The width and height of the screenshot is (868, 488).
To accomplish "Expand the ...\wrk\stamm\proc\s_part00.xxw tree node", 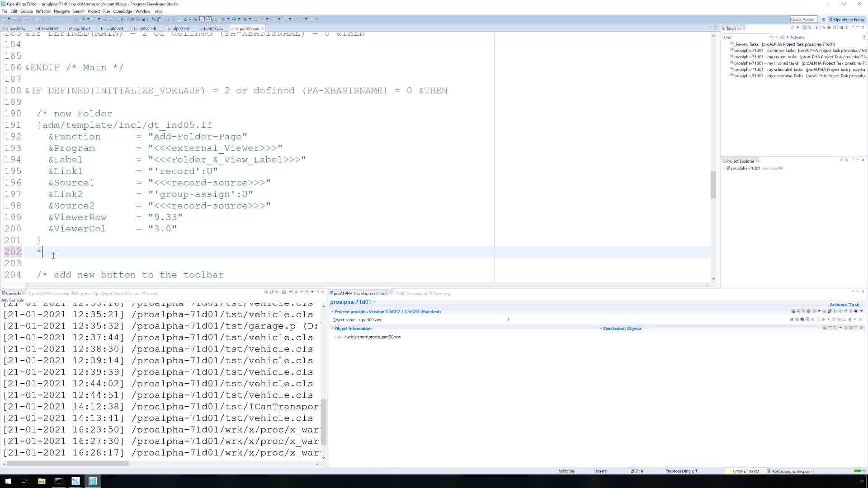I will click(335, 337).
